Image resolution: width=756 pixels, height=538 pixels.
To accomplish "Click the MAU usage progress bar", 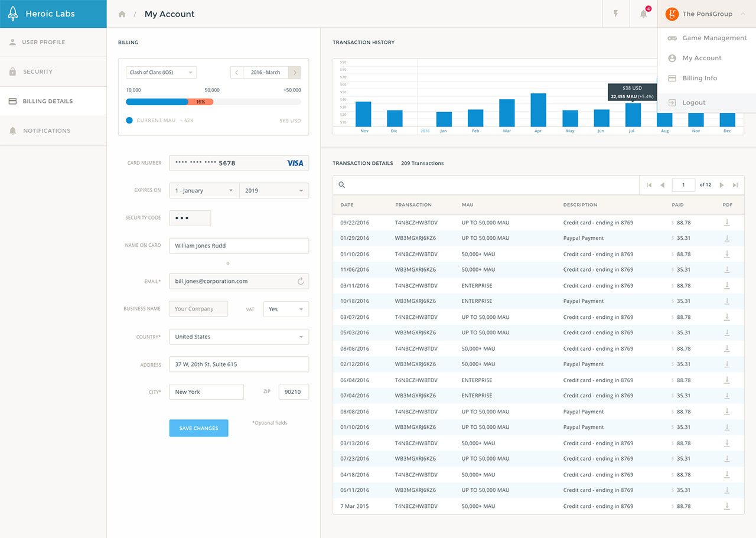I will (x=213, y=102).
